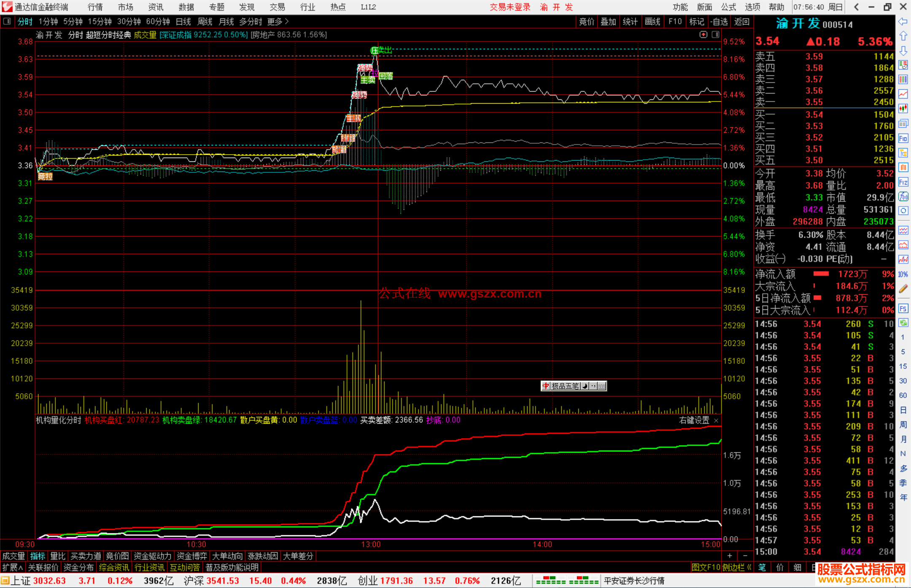Click the red up-arrow circle icon above chart
Viewport: 911px width, 588px height.
coord(703,35)
